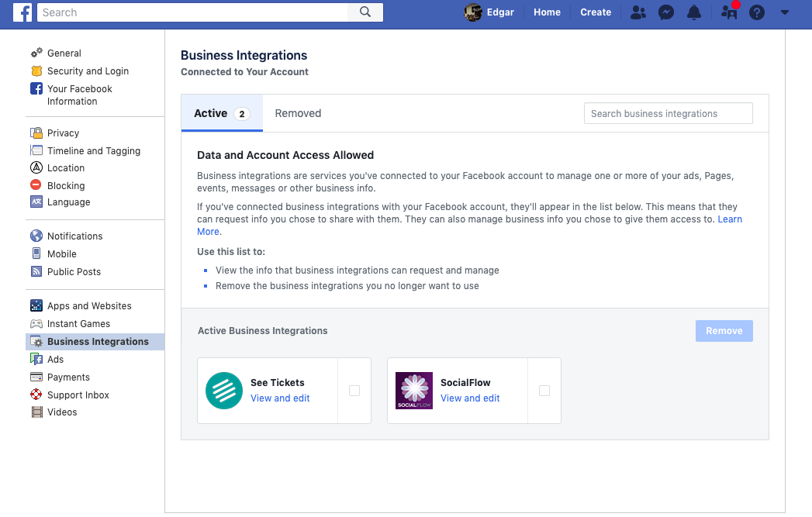Open General settings
Image resolution: width=812 pixels, height=517 pixels.
[64, 53]
